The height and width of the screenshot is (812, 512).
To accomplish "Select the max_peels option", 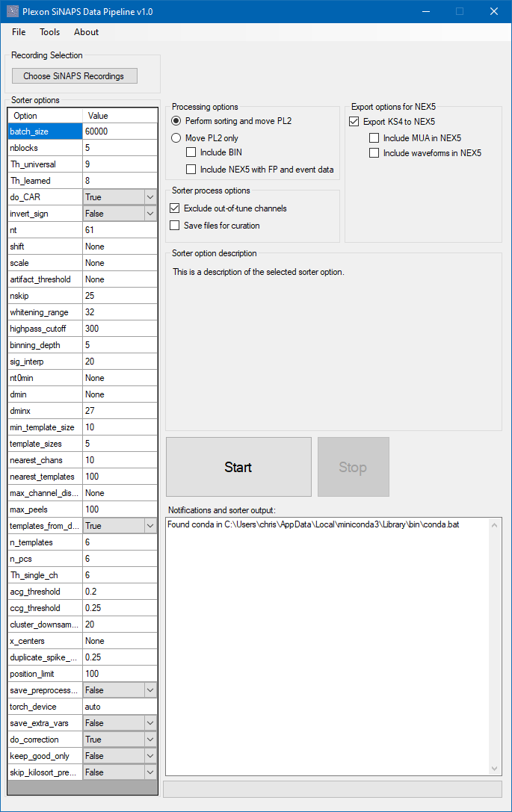I will pos(45,509).
